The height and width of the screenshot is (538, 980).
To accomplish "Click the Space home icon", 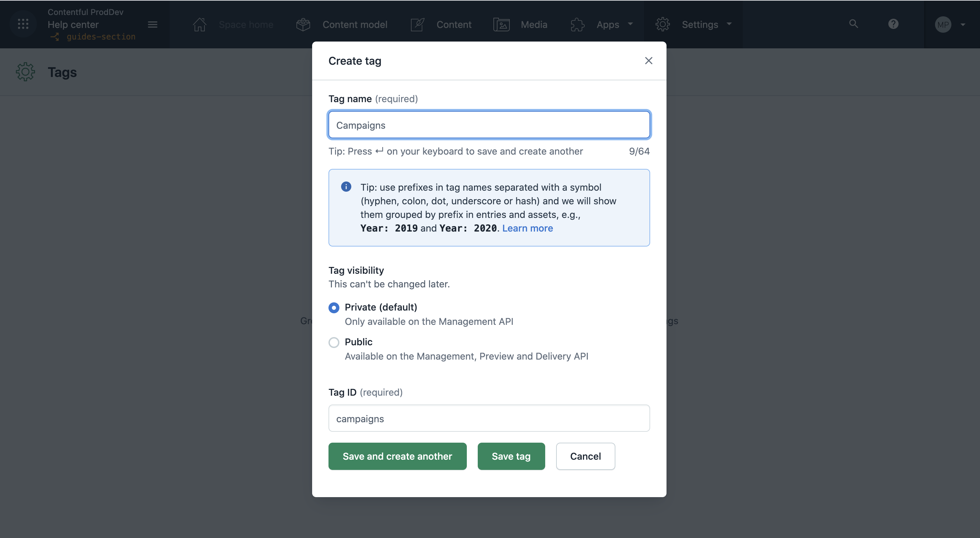I will pos(200,24).
